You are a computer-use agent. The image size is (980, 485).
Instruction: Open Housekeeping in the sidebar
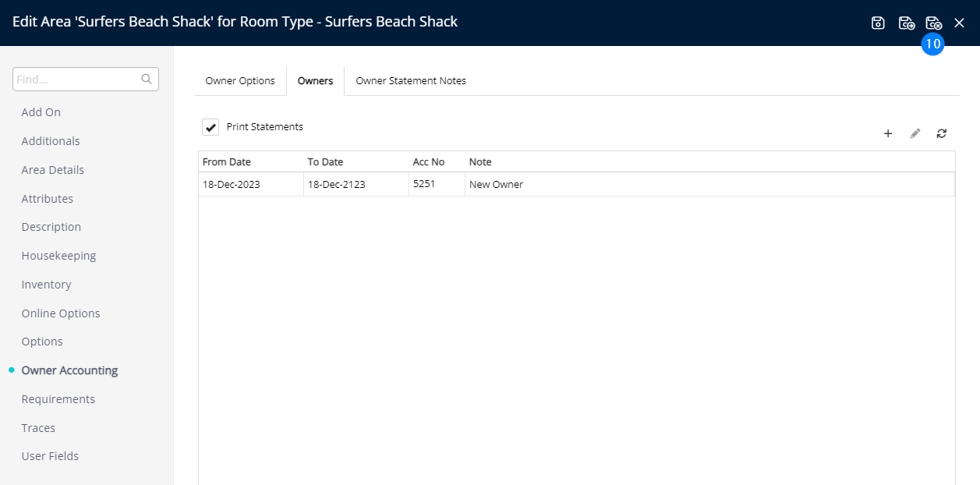58,256
